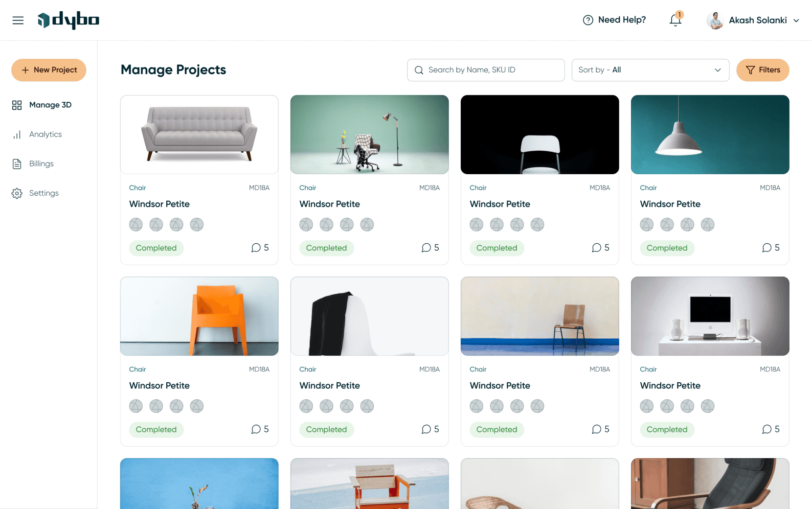This screenshot has height=509, width=812.
Task: Open comments on the grey sofa card
Action: pos(260,248)
